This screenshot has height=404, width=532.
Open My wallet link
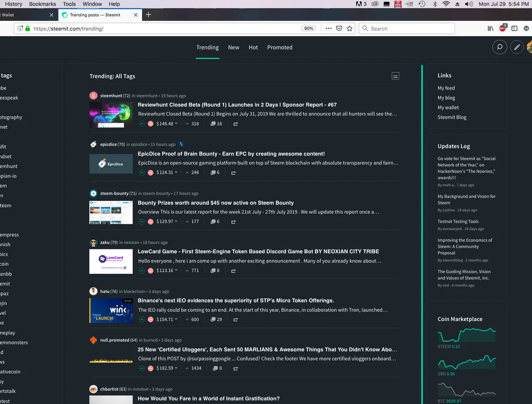pos(448,107)
